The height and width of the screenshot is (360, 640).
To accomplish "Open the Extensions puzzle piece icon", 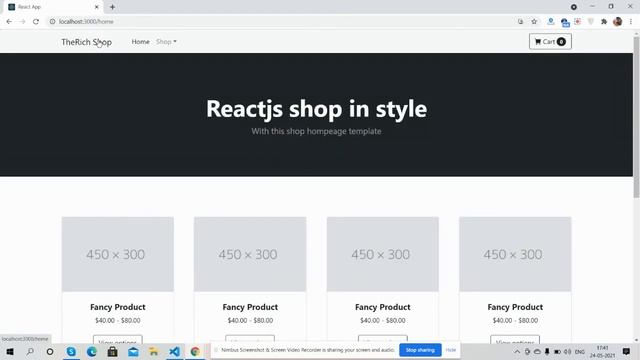I will click(604, 22).
